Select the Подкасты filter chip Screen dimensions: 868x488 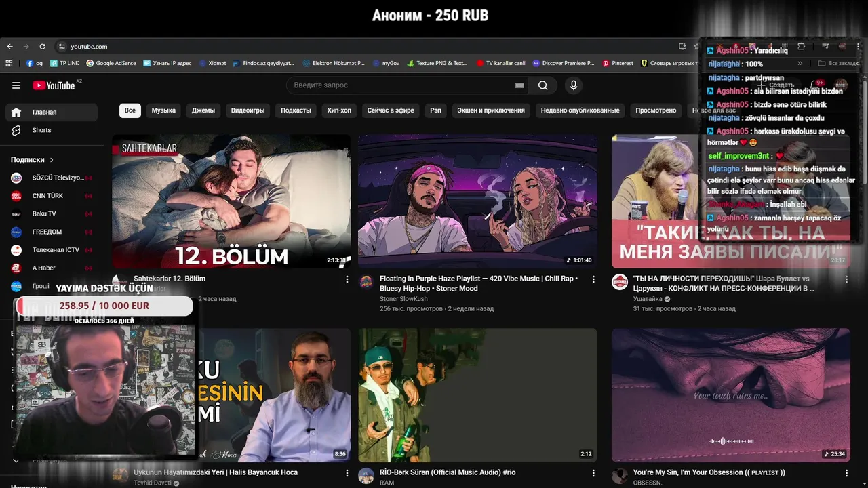pos(296,110)
